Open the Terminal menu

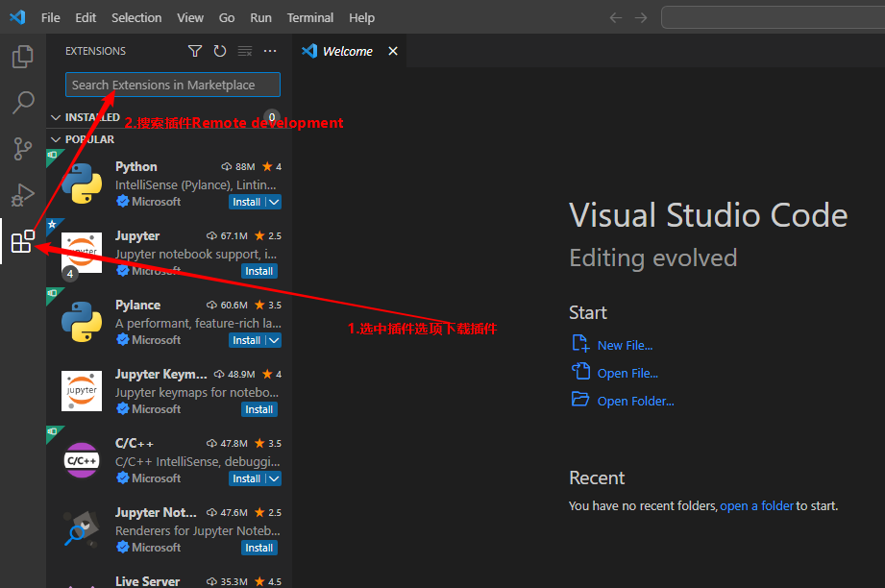[x=309, y=18]
